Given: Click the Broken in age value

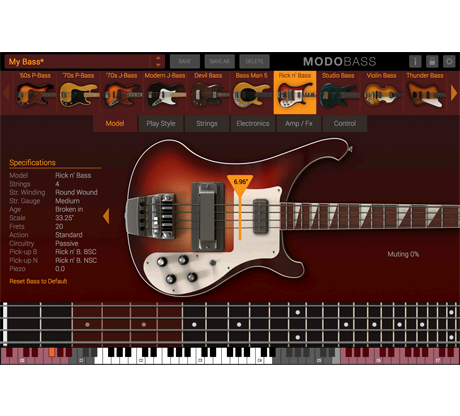Looking at the screenshot, I should (69, 209).
